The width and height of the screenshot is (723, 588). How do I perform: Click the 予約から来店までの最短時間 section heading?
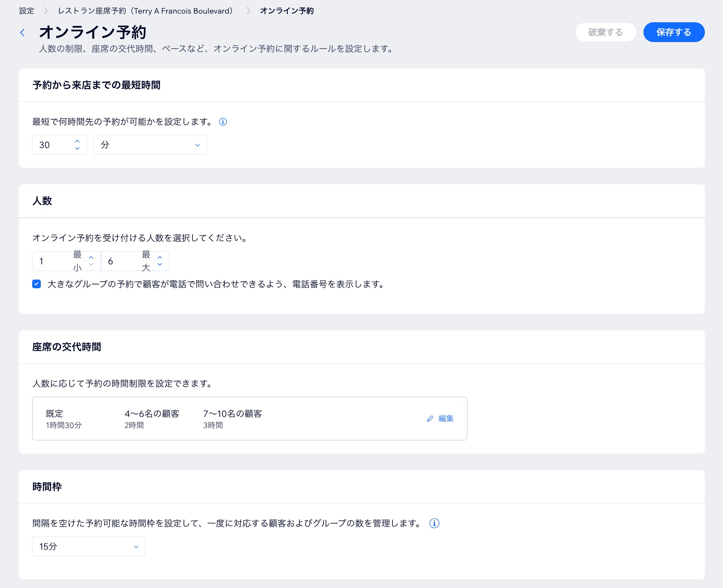point(96,85)
